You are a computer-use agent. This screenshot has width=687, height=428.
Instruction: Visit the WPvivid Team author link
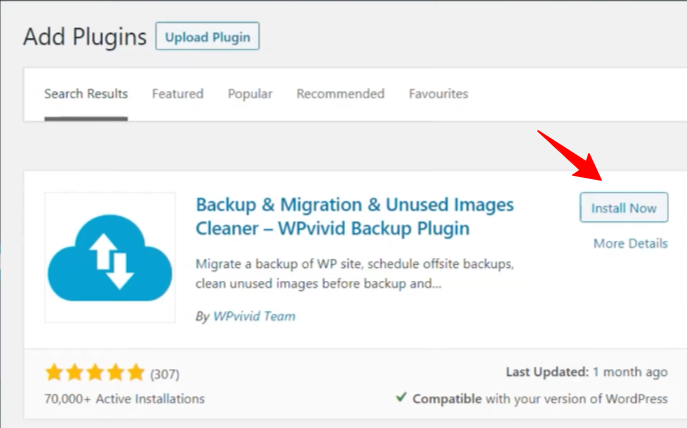coord(254,317)
